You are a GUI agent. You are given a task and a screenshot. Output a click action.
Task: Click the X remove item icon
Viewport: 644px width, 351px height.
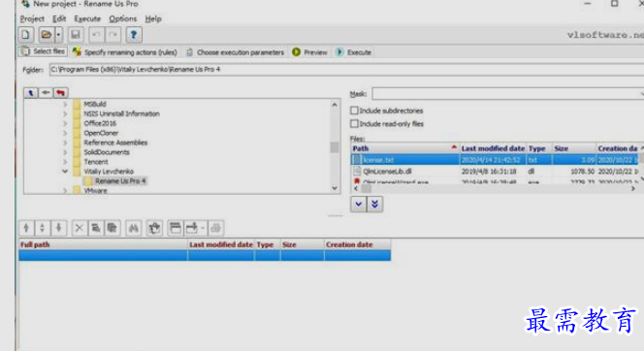(80, 228)
